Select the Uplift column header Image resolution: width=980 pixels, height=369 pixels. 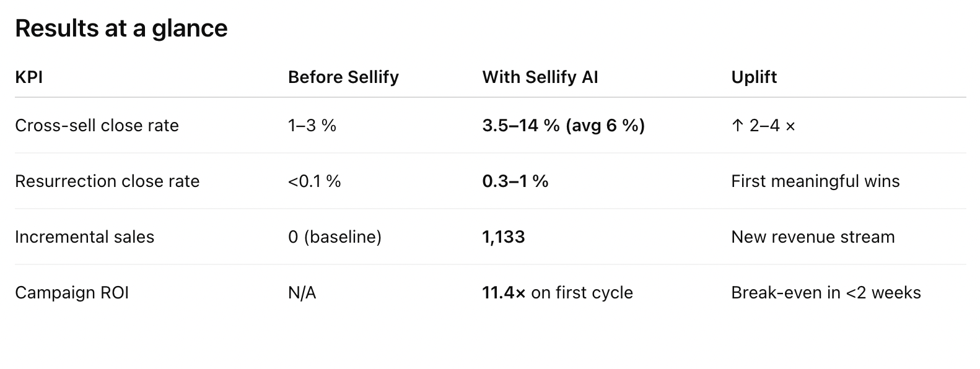coord(754,77)
